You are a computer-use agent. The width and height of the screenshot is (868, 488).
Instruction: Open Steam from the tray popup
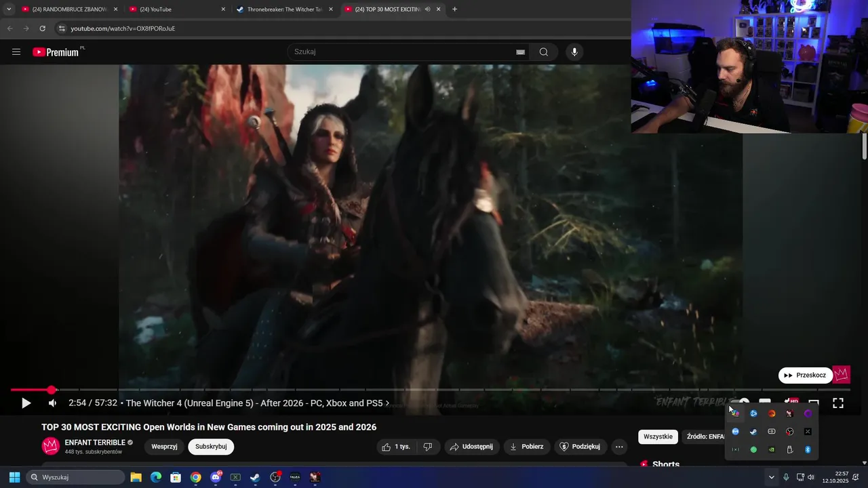753,432
